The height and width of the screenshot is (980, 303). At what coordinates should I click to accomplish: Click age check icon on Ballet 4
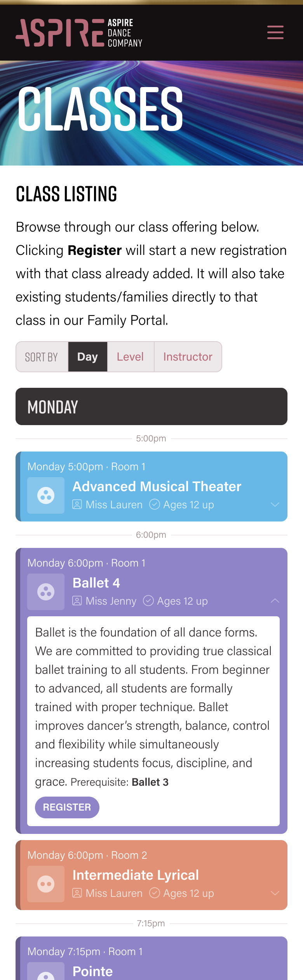coord(148,601)
